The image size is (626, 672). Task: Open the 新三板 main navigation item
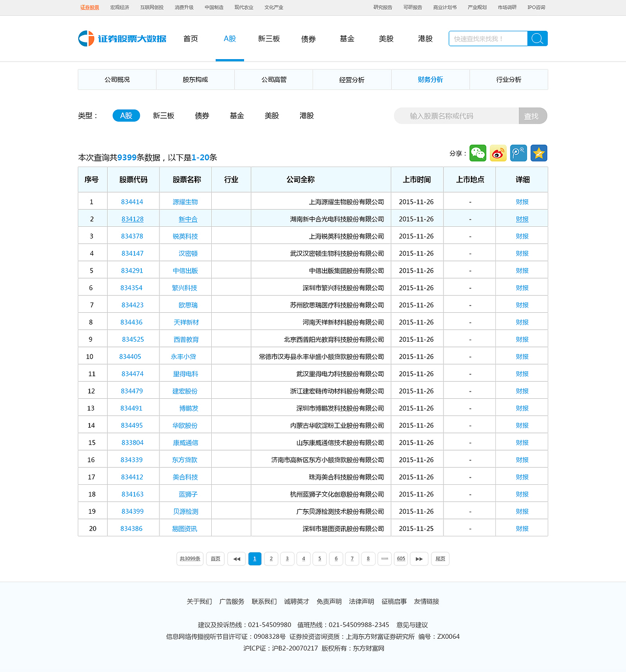pyautogui.click(x=269, y=39)
